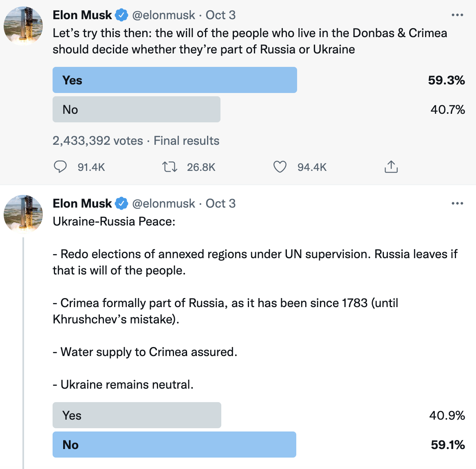The width and height of the screenshot is (476, 469).
Task: Open more options on the first tweet
Action: [457, 15]
